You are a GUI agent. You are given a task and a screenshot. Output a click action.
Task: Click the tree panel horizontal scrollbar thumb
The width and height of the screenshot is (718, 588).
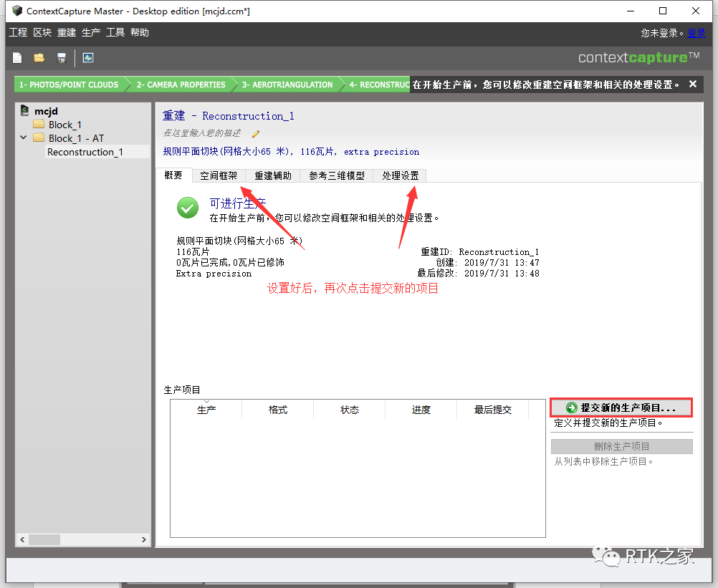pos(44,539)
